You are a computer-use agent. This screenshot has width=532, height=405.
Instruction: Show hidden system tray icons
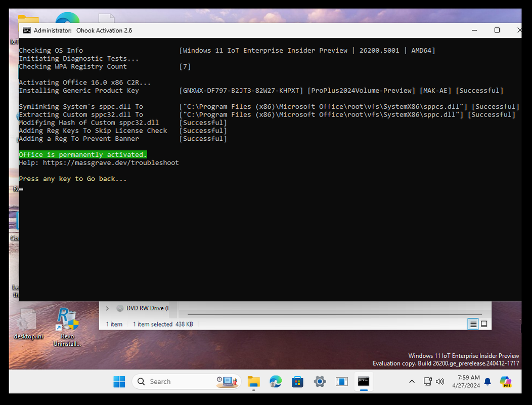[412, 382]
